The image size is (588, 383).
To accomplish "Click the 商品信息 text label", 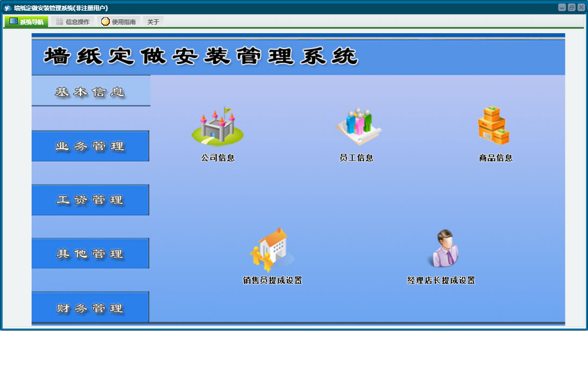I will (x=496, y=158).
